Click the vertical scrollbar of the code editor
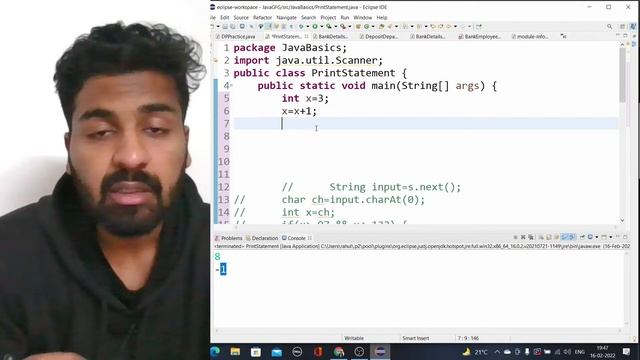This screenshot has height=360, width=640. [622, 76]
